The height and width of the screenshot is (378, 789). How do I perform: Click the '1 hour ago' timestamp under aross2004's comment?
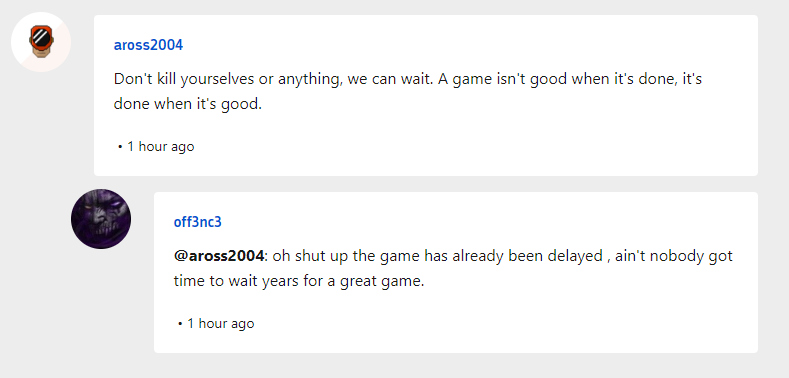pos(161,146)
